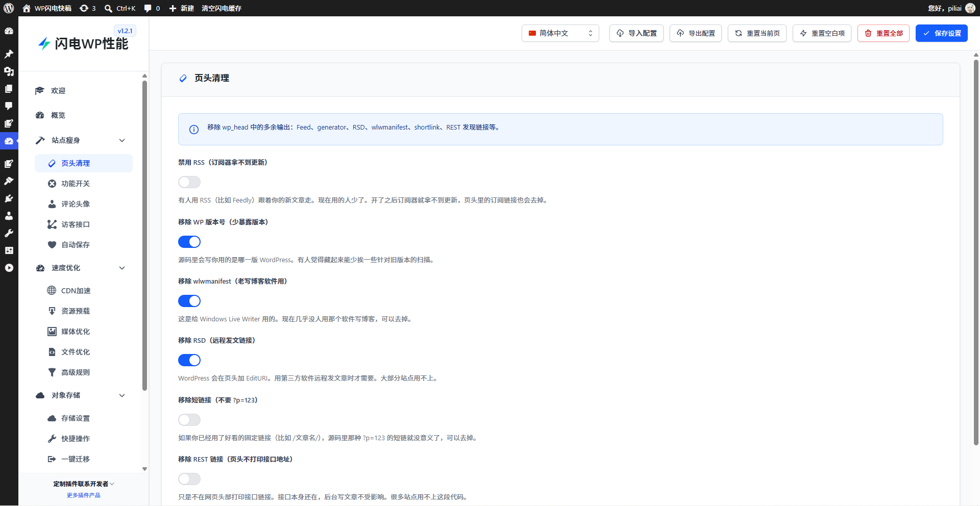The height and width of the screenshot is (506, 980).
Task: Open the Plugins icon in WP sidebar
Action: point(9,198)
